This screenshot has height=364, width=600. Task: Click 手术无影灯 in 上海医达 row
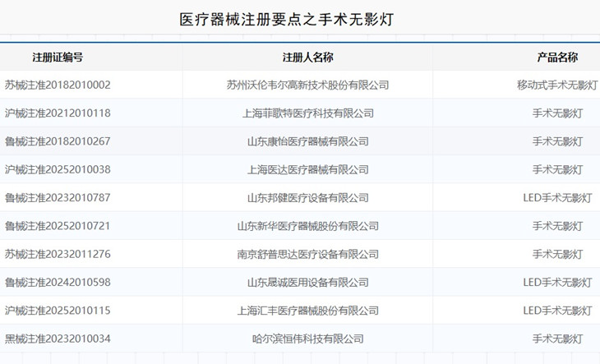point(557,169)
